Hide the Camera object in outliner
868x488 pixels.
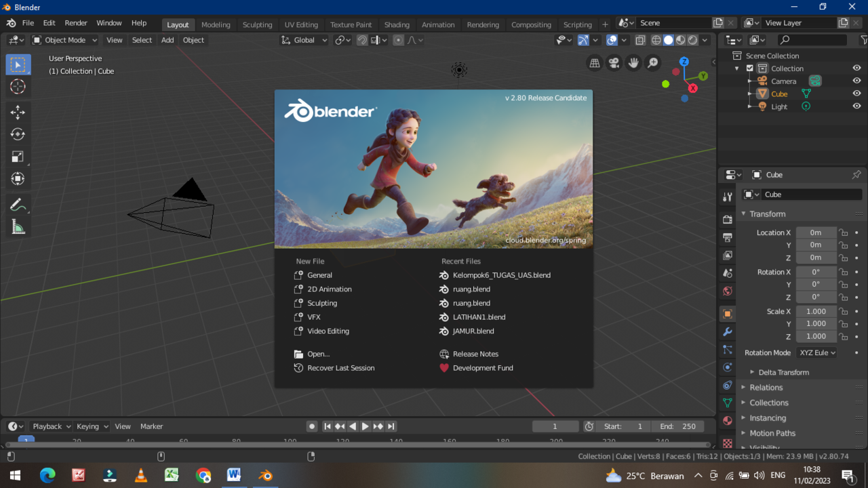coord(857,81)
